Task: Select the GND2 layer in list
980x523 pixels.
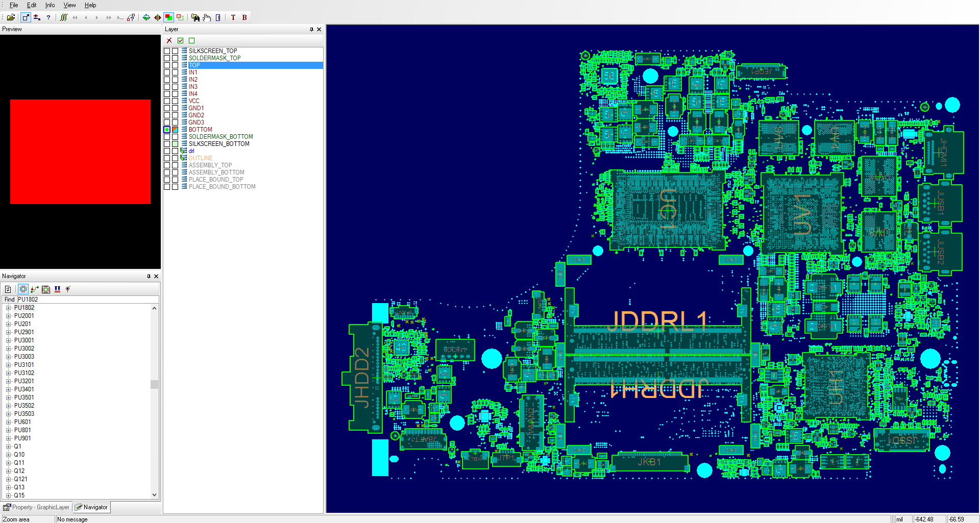Action: [196, 115]
